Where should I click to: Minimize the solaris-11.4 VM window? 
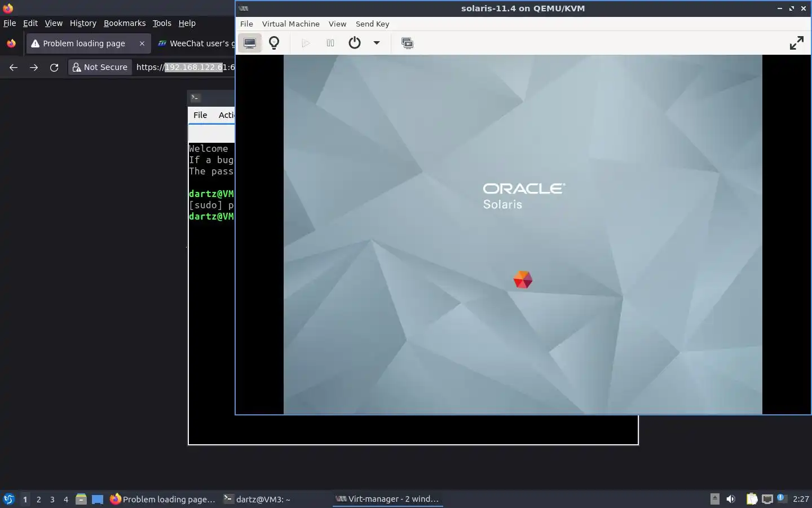pyautogui.click(x=779, y=8)
